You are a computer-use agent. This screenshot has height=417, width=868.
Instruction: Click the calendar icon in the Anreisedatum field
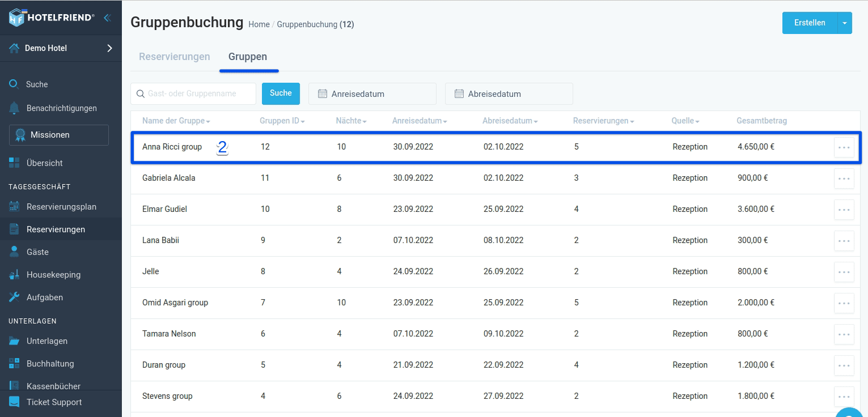tap(323, 94)
